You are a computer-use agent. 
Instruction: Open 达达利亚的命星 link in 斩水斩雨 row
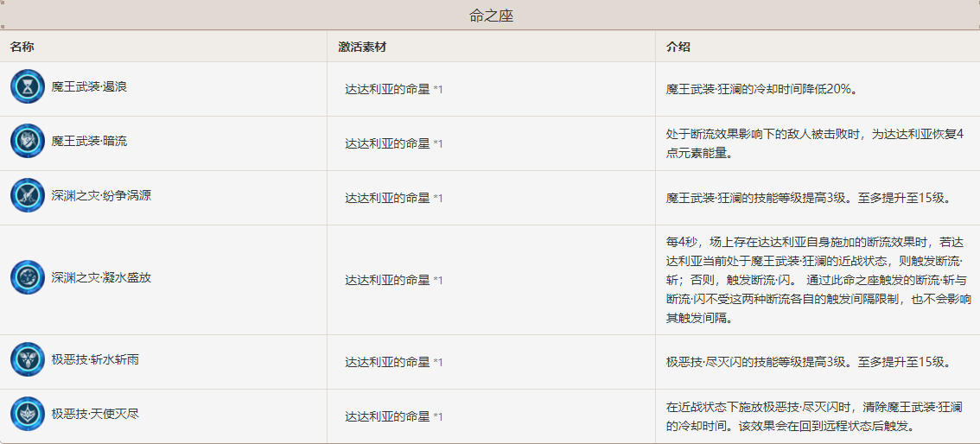tap(387, 362)
